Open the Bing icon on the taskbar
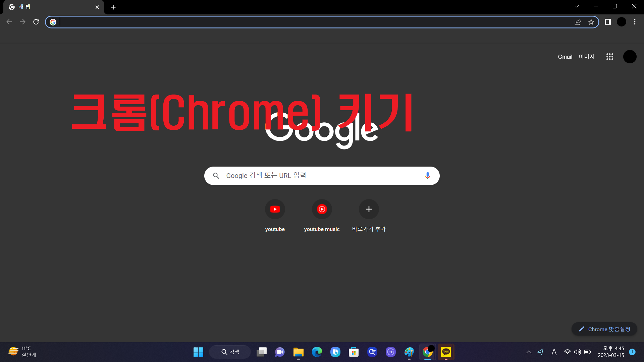Image resolution: width=644 pixels, height=362 pixels. point(335,352)
